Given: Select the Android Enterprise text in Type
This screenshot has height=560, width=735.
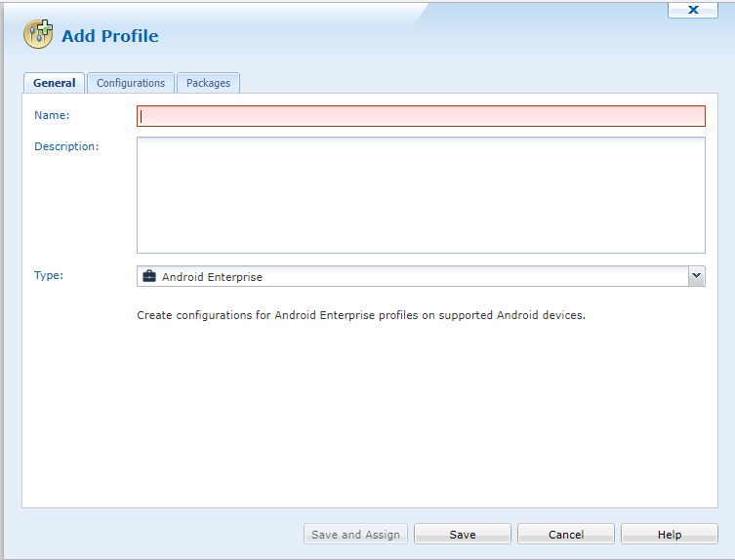Looking at the screenshot, I should pos(212,277).
